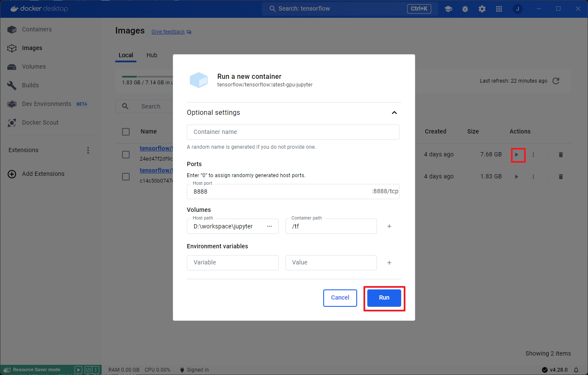Click the Name column header
The width and height of the screenshot is (588, 375).
149,132
